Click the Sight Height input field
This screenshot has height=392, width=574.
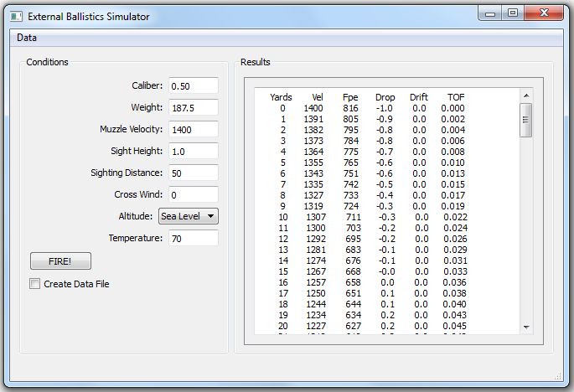click(x=194, y=151)
